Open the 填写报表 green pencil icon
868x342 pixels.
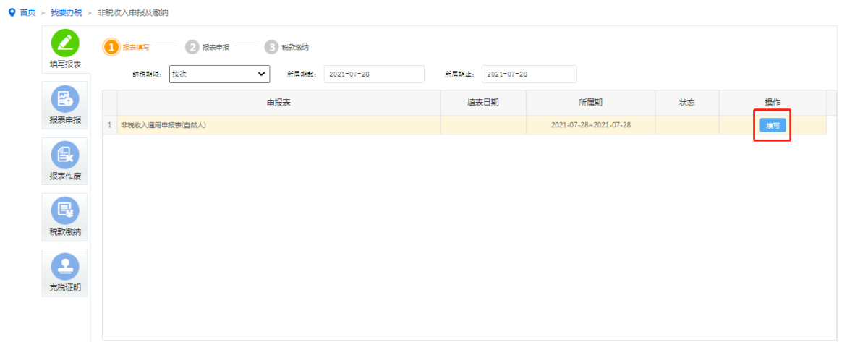(x=65, y=43)
